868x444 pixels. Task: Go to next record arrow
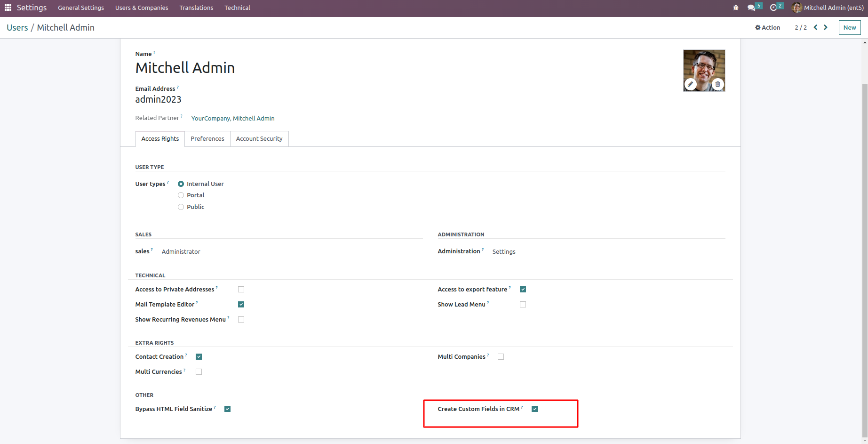tap(826, 27)
